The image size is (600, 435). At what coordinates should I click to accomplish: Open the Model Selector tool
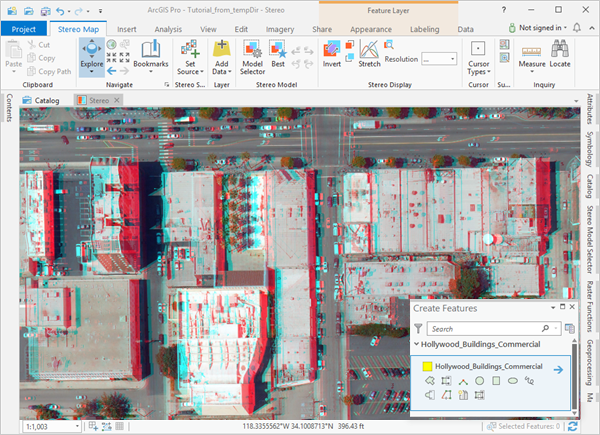coord(253,57)
